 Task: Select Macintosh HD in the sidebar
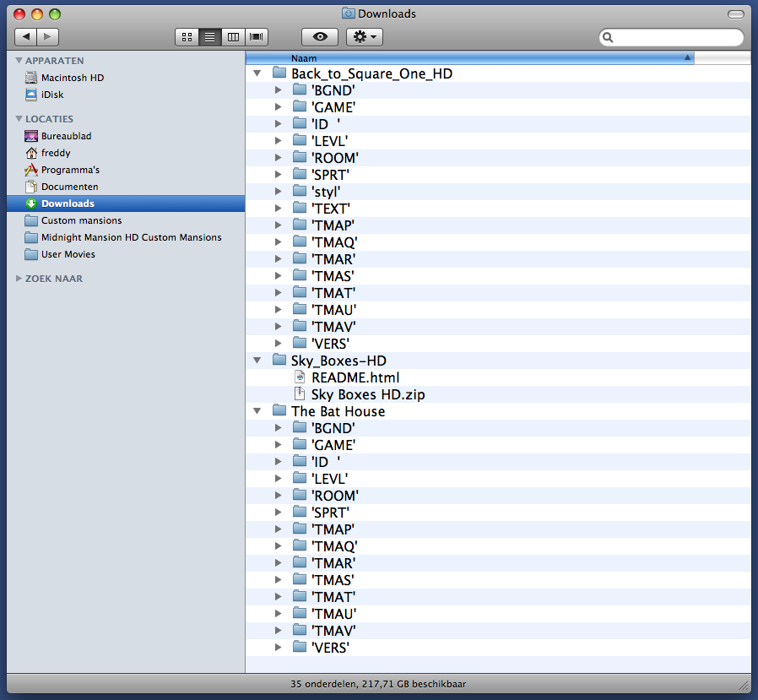(72, 78)
